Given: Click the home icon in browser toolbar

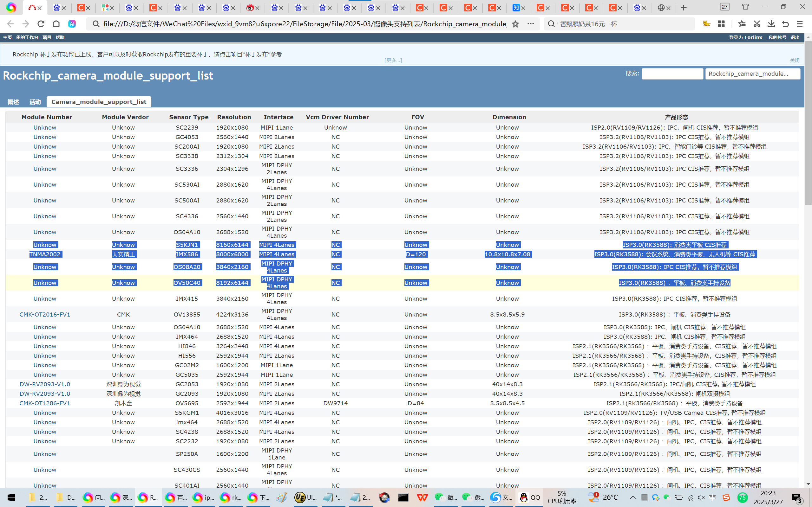Looking at the screenshot, I should pos(56,24).
